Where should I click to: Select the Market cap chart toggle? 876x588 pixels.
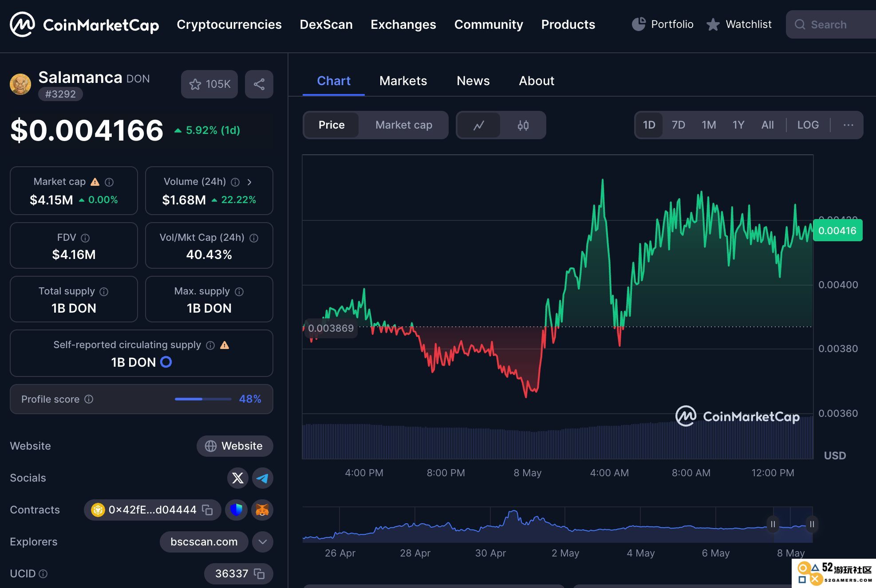point(404,125)
